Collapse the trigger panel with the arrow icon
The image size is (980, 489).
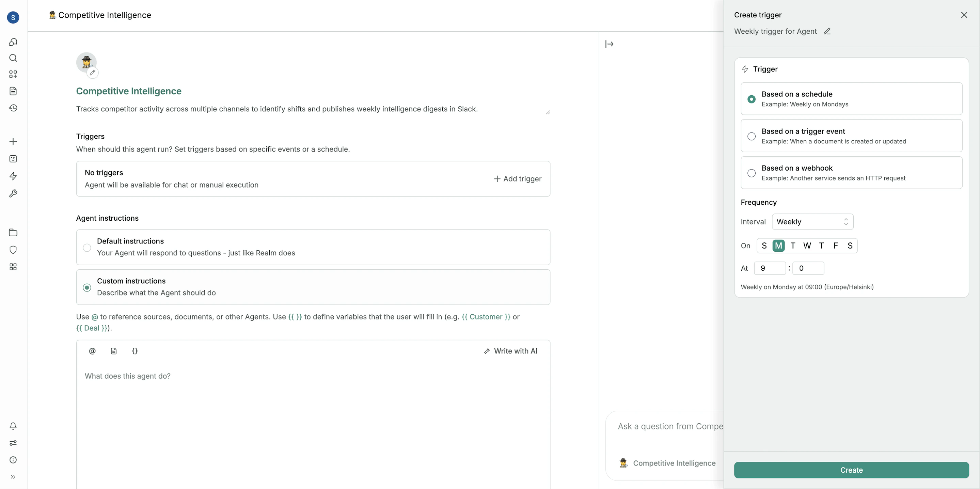click(609, 44)
